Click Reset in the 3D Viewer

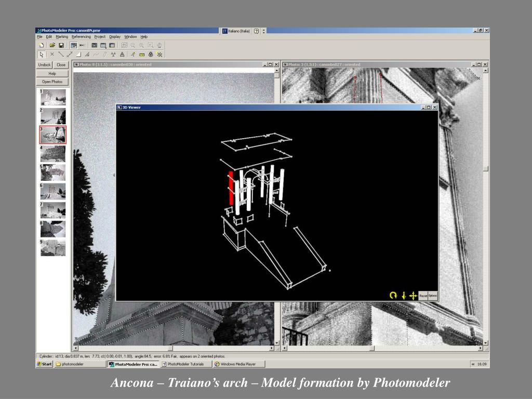pos(423,296)
